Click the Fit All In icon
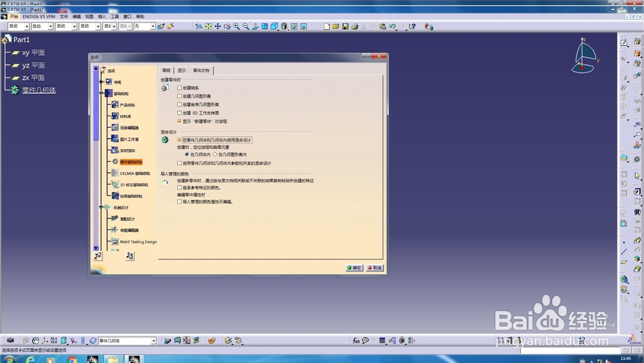The height and width of the screenshot is (363, 644). (208, 26)
